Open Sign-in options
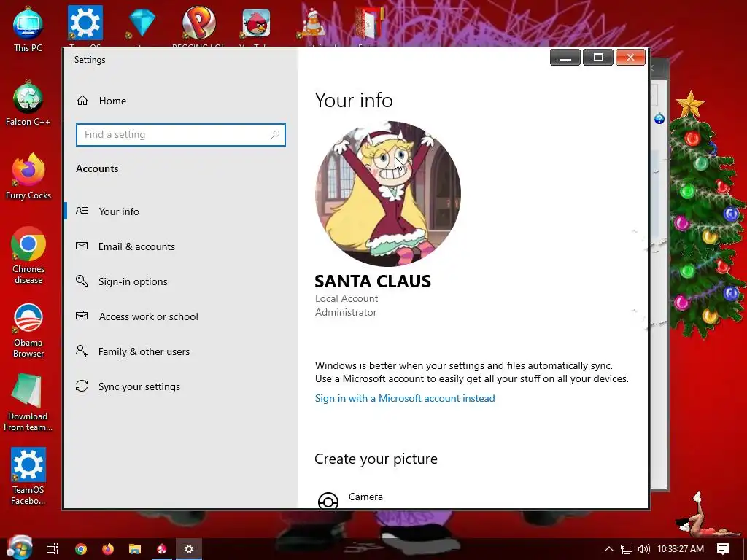 coord(133,281)
